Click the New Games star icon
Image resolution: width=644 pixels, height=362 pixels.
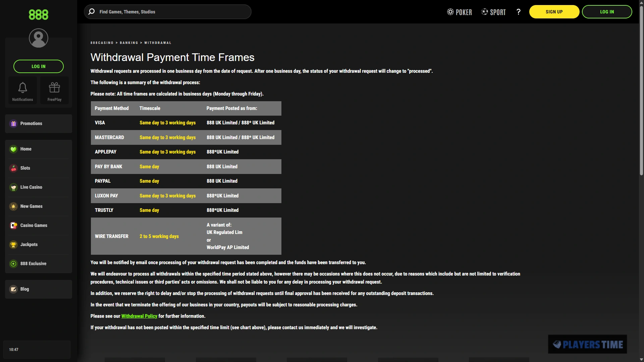pyautogui.click(x=13, y=206)
